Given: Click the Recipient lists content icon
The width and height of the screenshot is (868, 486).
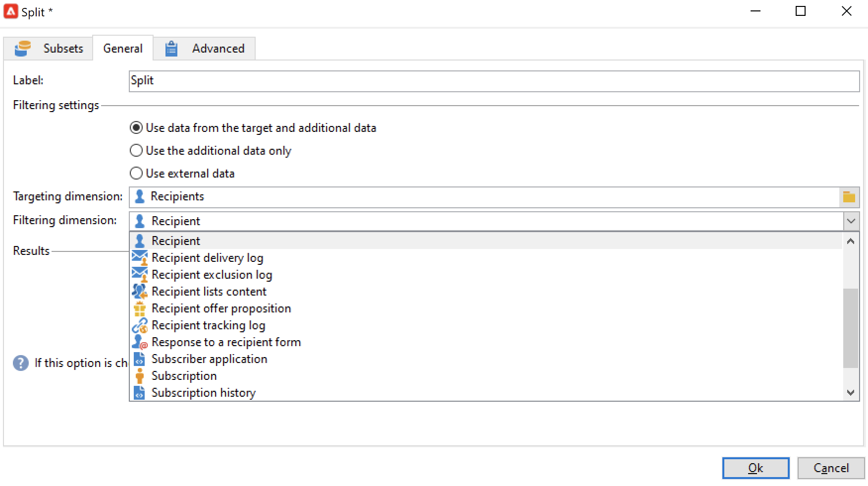Looking at the screenshot, I should [140, 292].
